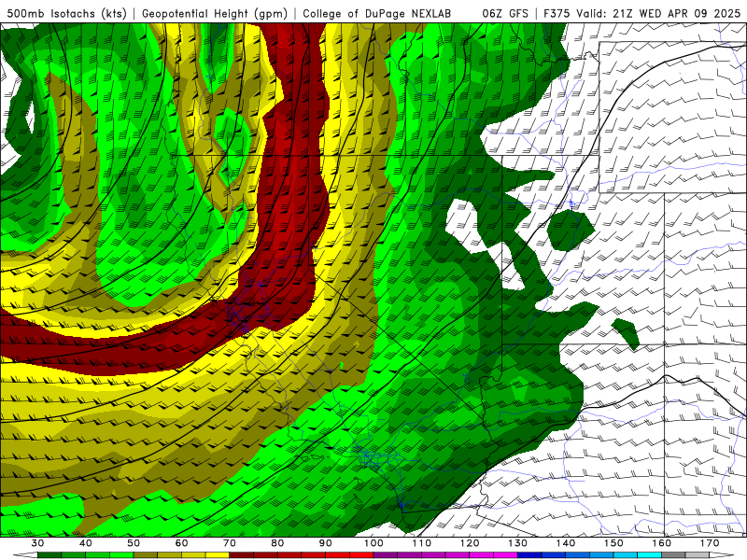Click the legend value 170
The width and height of the screenshot is (747, 560).
(710, 543)
